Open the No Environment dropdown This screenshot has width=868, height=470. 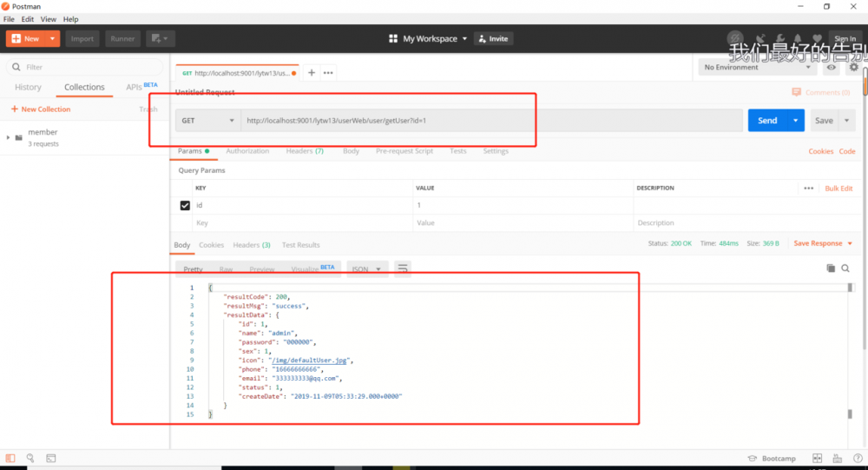(x=757, y=67)
